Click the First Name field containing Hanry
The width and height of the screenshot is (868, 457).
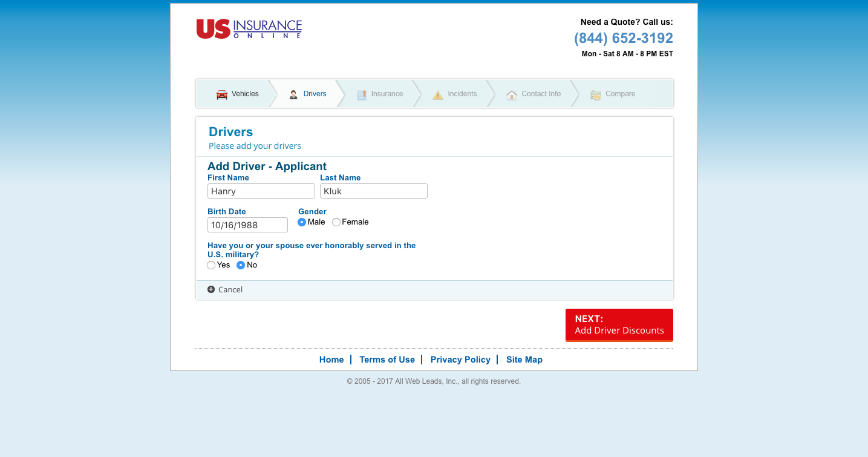261,191
